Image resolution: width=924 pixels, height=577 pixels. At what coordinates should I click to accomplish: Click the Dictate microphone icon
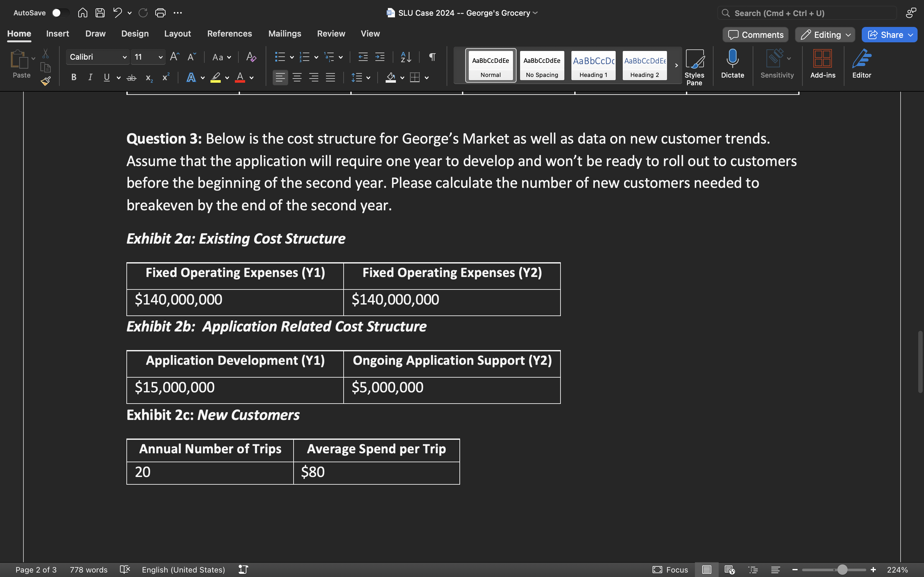[x=732, y=59]
